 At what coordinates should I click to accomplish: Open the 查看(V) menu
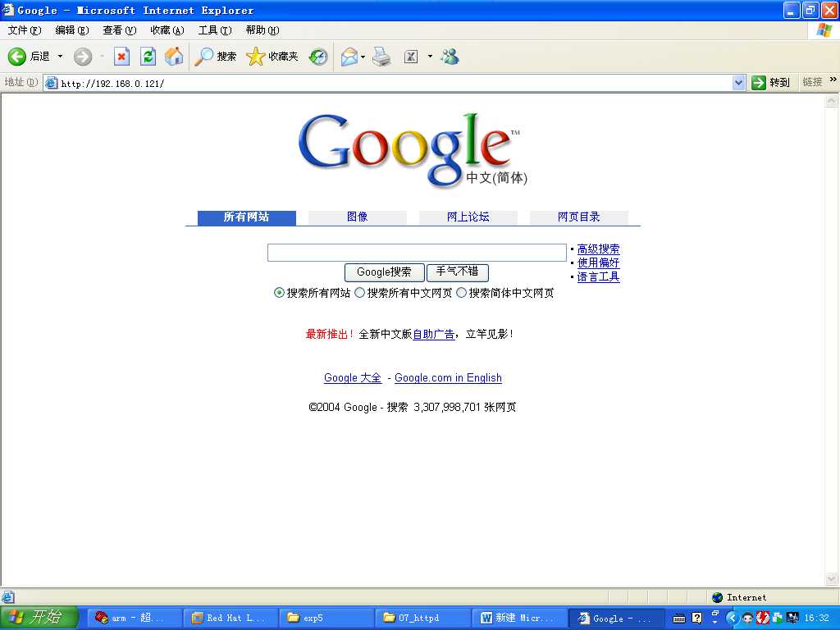(120, 30)
